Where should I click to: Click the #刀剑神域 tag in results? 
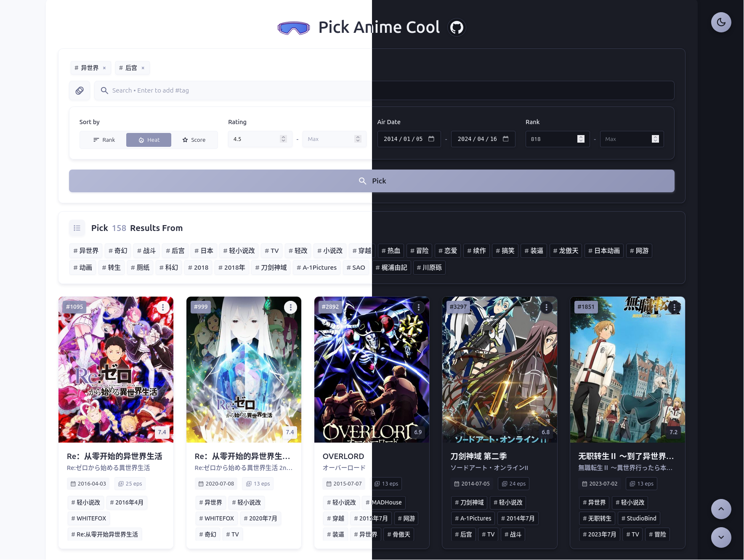tap(271, 267)
